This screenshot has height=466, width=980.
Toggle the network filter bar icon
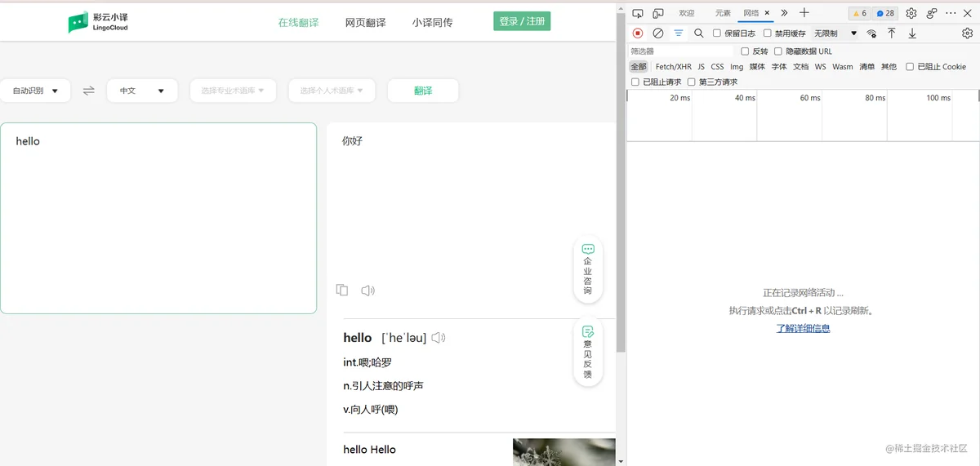(x=679, y=33)
